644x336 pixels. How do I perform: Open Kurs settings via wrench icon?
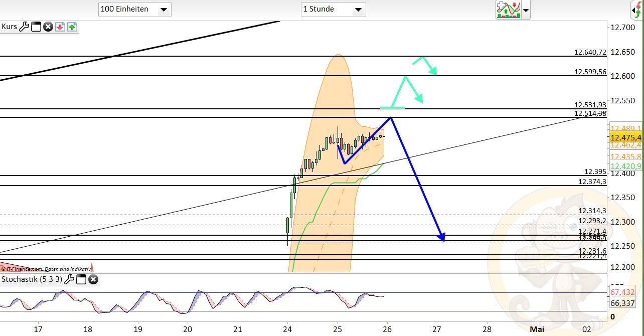coord(24,27)
